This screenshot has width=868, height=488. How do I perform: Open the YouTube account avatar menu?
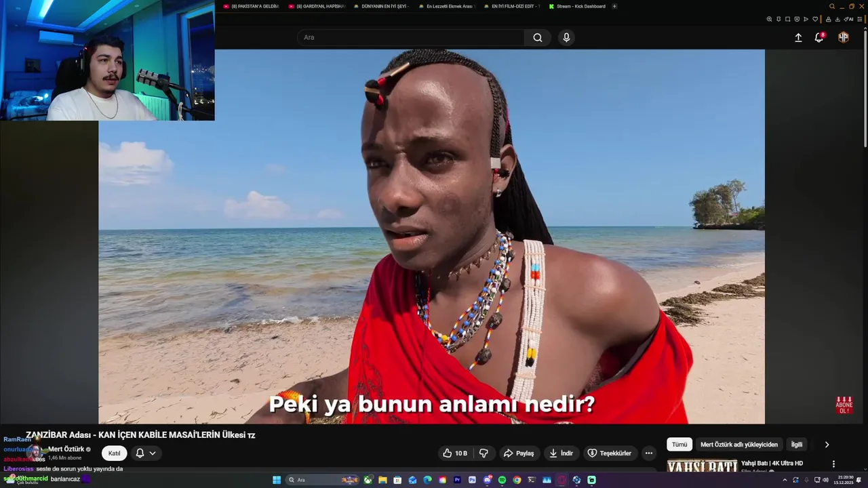pyautogui.click(x=844, y=37)
